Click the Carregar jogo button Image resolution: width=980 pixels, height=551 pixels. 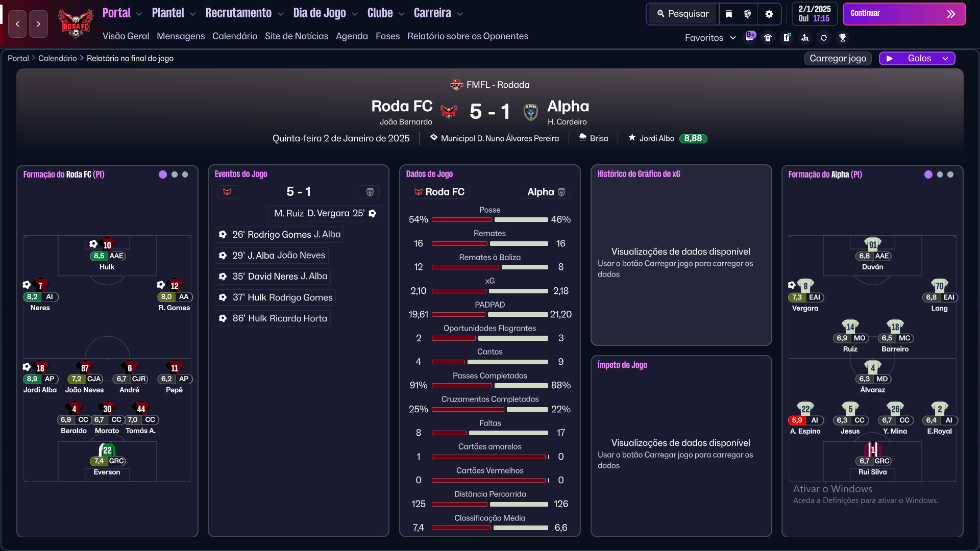838,59
